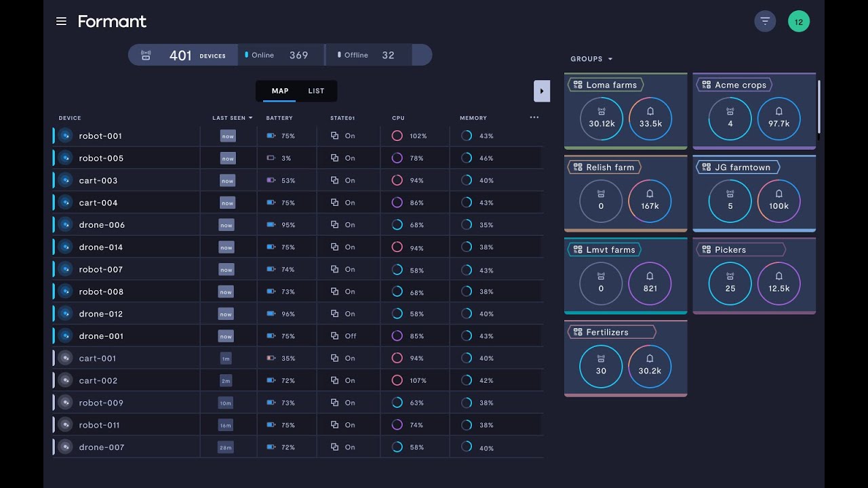Viewport: 868px width, 488px height.
Task: Click the cart-001 offline device avatar
Action: click(x=65, y=358)
